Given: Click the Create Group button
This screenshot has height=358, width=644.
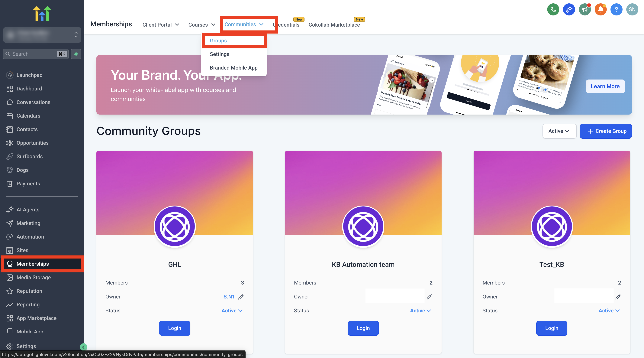Looking at the screenshot, I should [606, 131].
